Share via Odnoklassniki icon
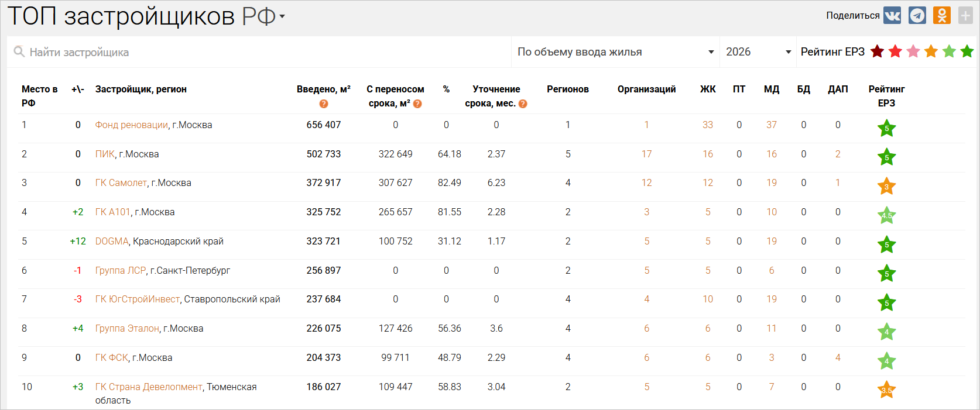 click(x=942, y=15)
